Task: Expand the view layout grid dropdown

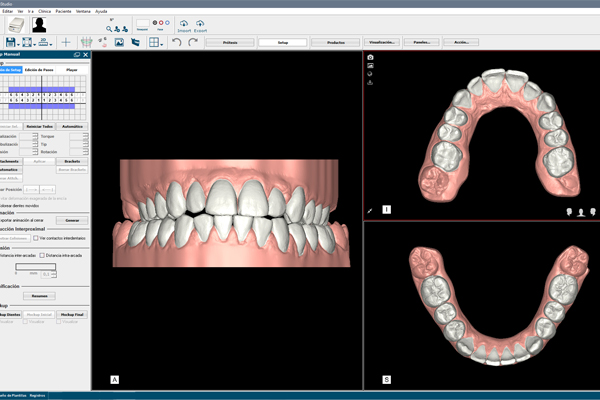Action: tap(163, 43)
